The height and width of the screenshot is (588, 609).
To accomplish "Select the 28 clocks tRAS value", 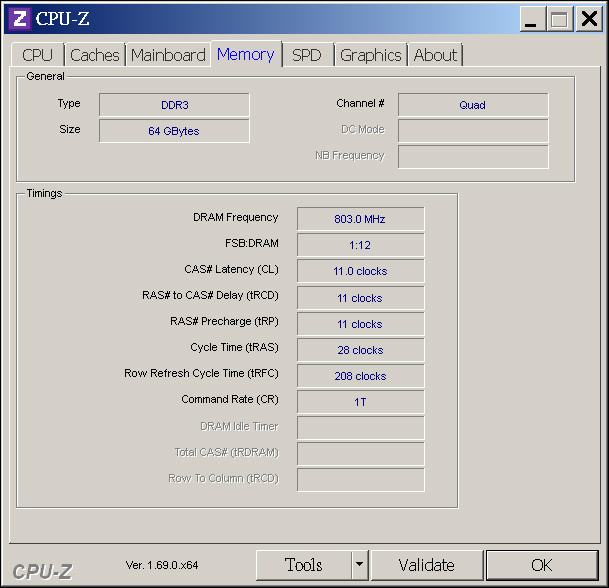I will (361, 350).
